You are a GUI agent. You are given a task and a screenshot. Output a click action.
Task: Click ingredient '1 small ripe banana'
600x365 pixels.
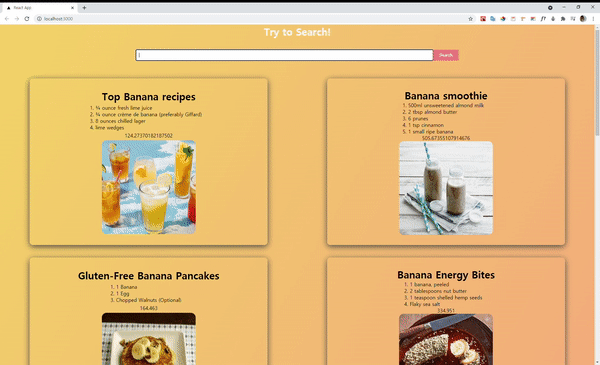(430, 132)
